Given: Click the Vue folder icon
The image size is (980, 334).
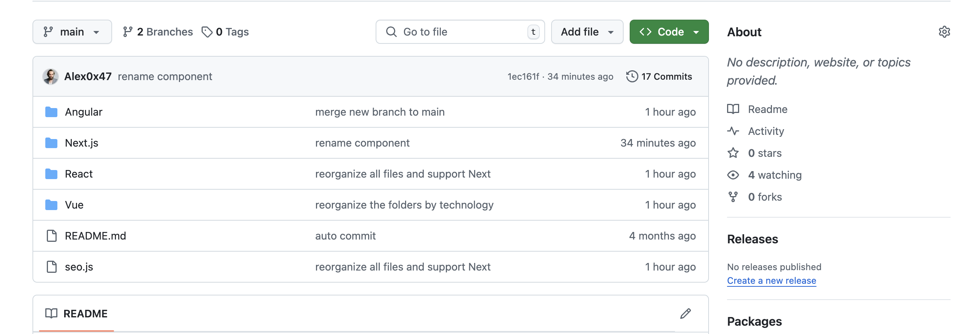Looking at the screenshot, I should (x=51, y=205).
